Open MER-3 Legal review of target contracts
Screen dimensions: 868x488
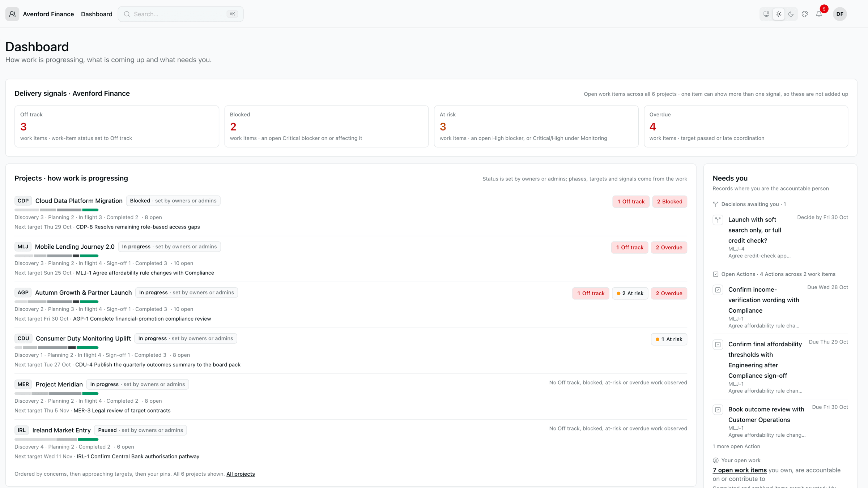click(x=122, y=411)
